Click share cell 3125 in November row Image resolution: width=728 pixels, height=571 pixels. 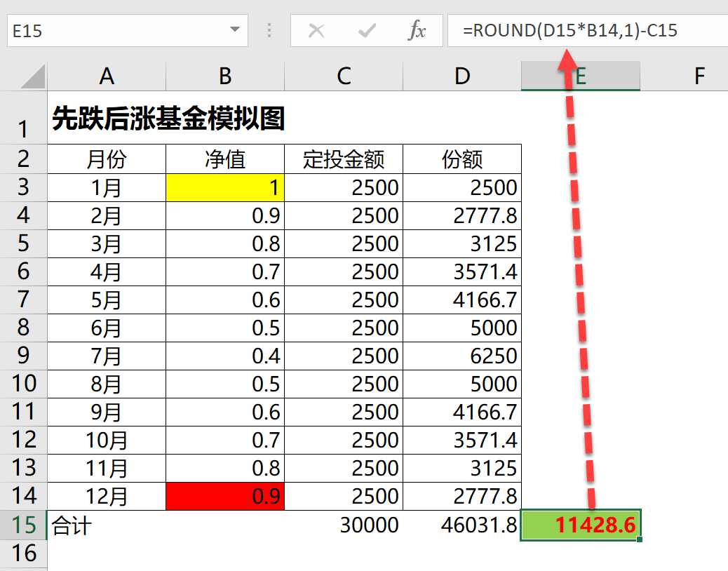tap(462, 469)
